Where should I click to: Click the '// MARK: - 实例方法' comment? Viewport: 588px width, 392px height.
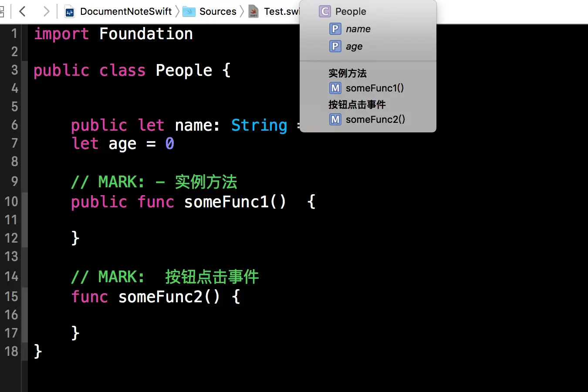(x=154, y=182)
